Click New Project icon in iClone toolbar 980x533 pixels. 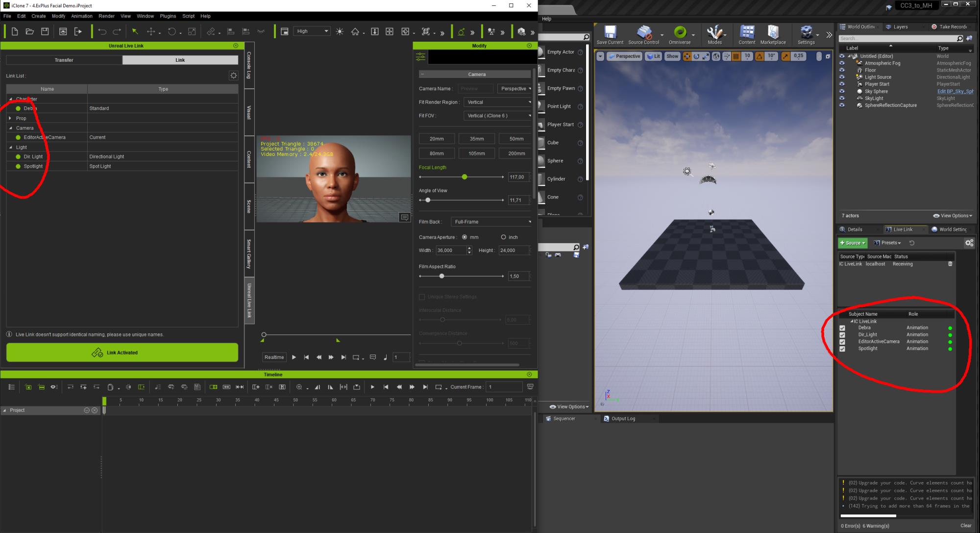point(15,31)
